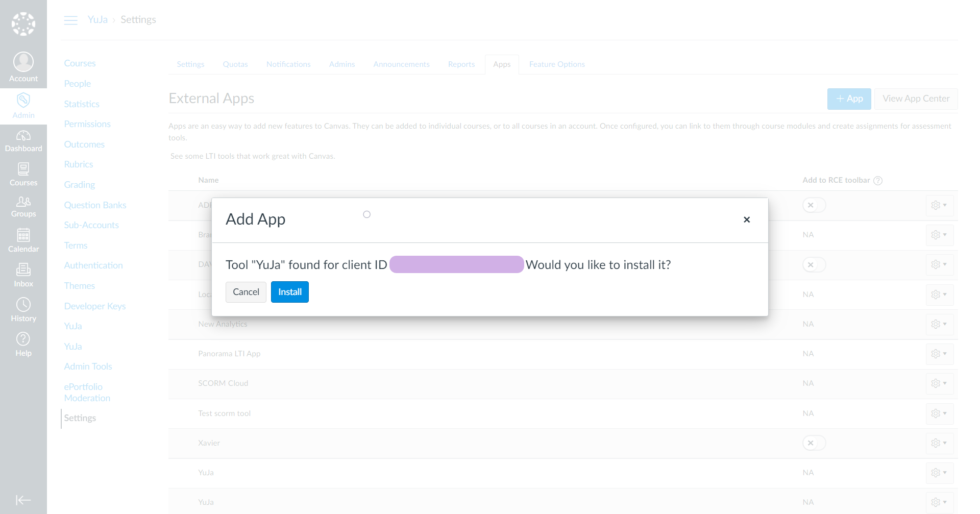Open the History clock icon
This screenshot has height=514, width=980.
point(23,305)
